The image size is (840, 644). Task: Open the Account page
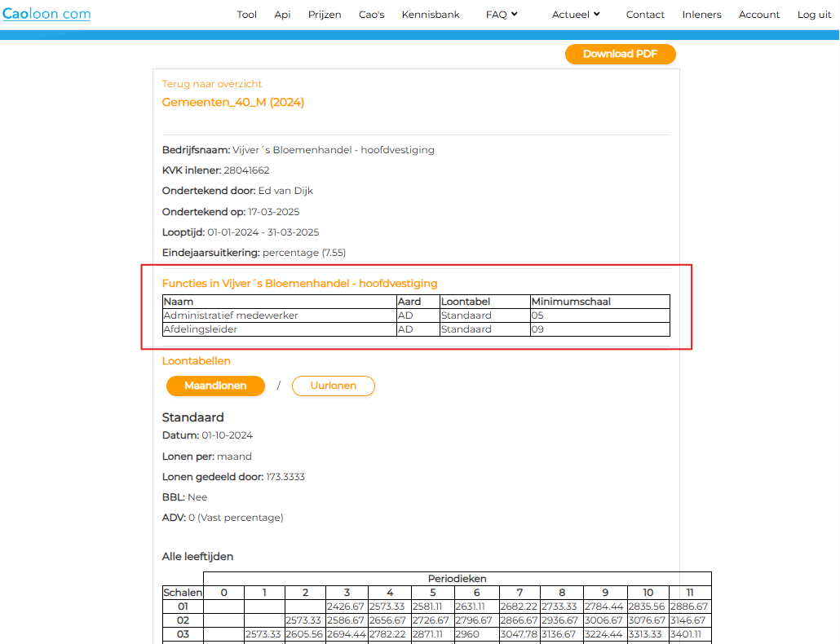point(759,15)
